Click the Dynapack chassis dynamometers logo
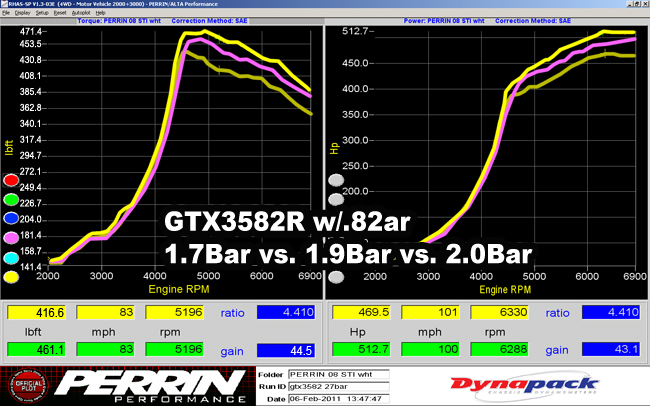The width and height of the screenshot is (650, 406). click(524, 386)
